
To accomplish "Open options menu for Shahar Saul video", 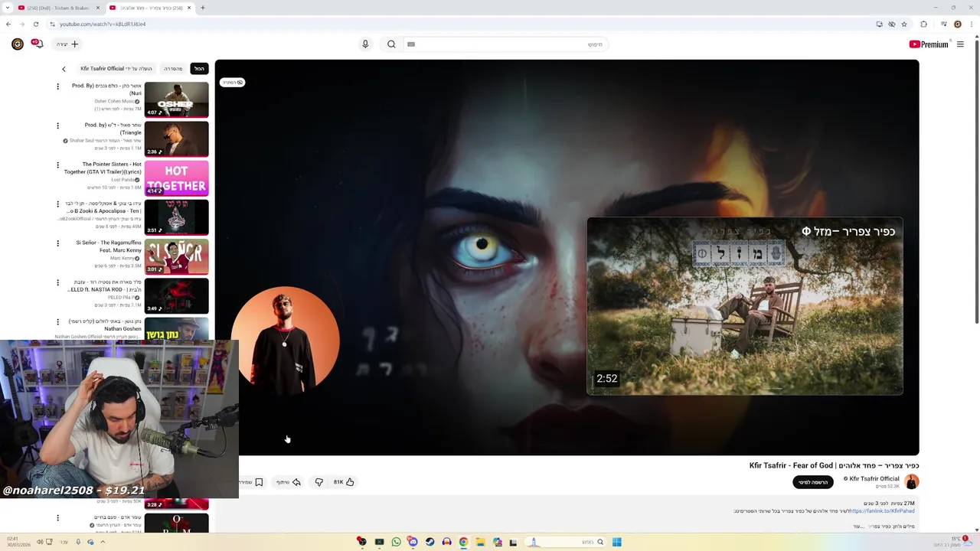I will tap(57, 126).
